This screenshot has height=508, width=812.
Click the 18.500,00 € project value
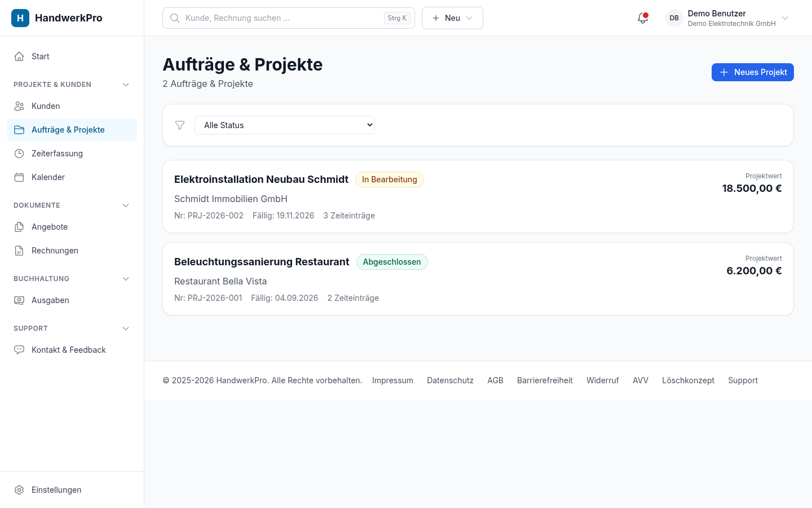[x=752, y=189]
